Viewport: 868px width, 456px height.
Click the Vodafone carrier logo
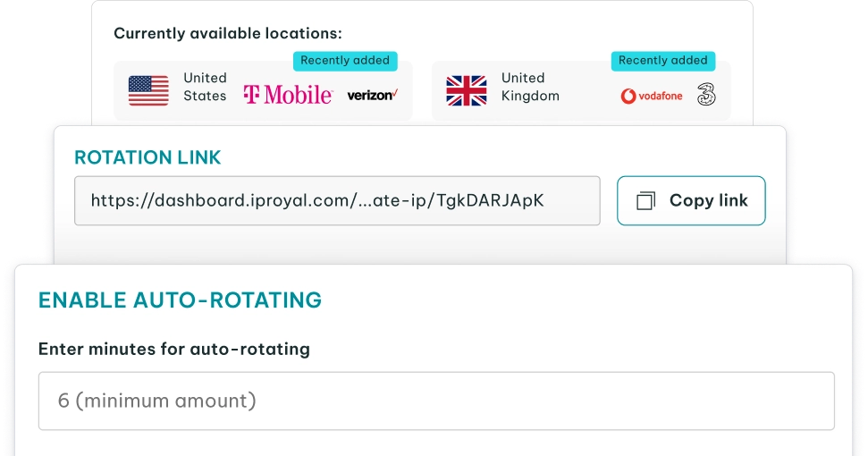[x=652, y=95]
